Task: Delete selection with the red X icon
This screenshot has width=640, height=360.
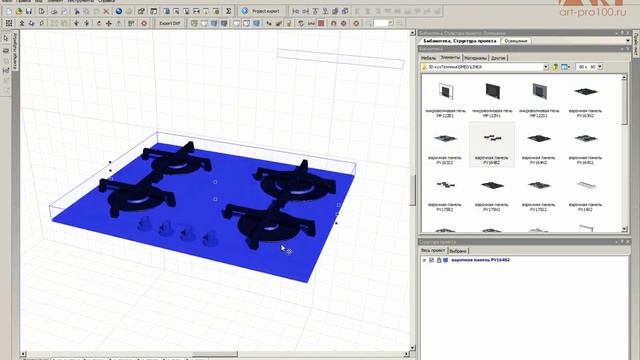Action: point(106,11)
